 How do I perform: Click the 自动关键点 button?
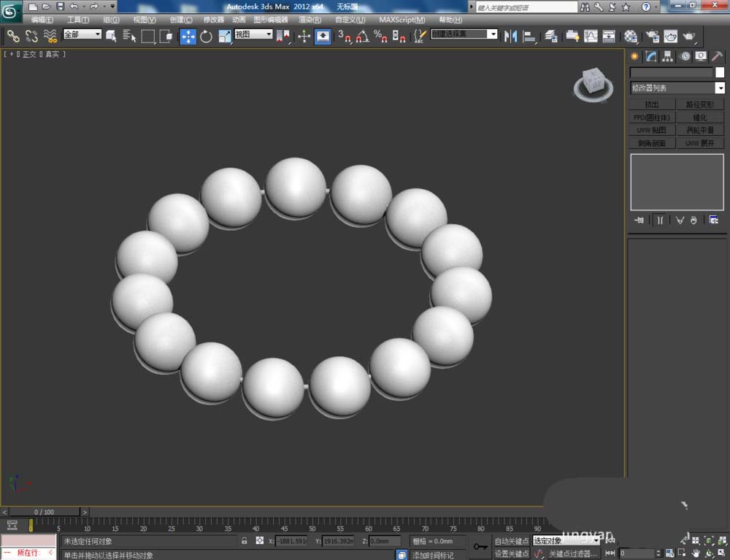tap(511, 541)
